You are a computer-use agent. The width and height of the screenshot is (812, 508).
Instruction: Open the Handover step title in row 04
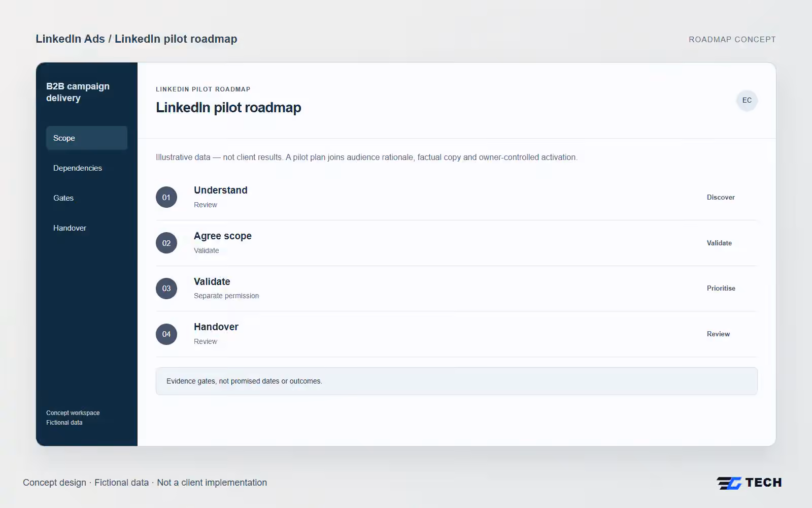tap(216, 327)
